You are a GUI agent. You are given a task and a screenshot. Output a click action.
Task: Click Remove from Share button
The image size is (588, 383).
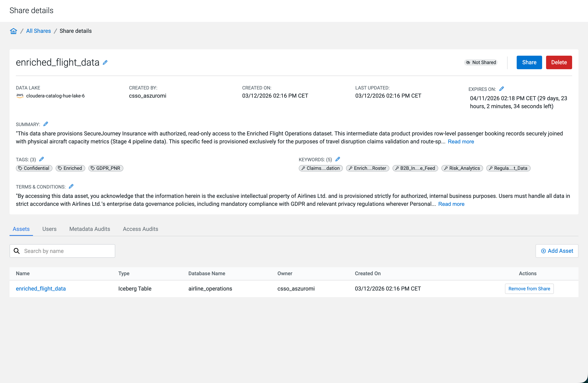point(529,289)
